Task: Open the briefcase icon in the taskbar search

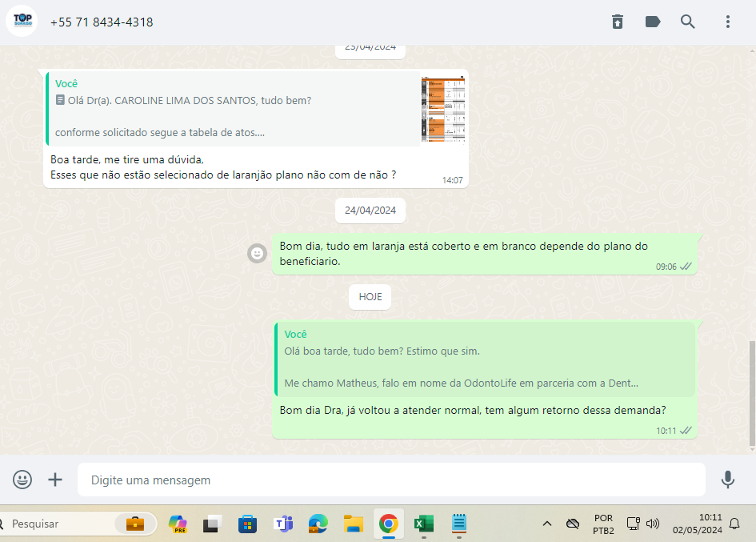Action: pos(135,524)
